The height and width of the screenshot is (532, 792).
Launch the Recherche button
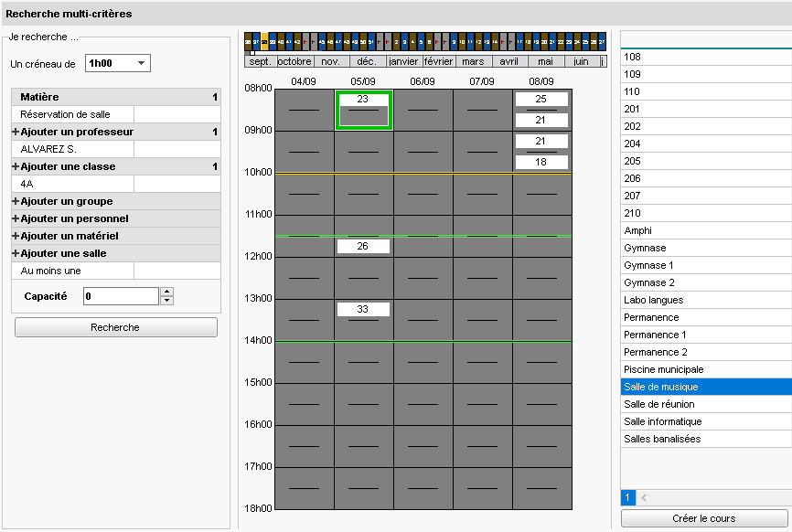pos(116,327)
